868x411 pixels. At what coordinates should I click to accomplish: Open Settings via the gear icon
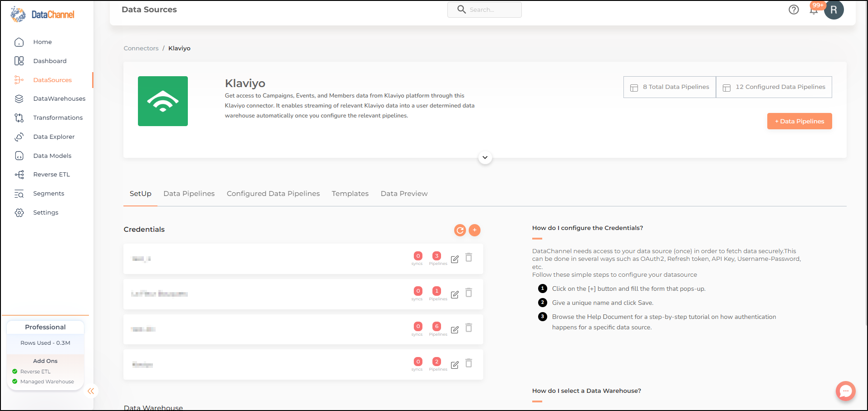(x=19, y=213)
